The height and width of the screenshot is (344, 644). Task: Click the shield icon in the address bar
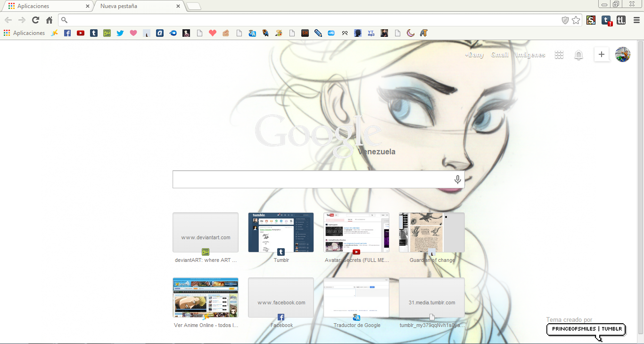pyautogui.click(x=565, y=20)
